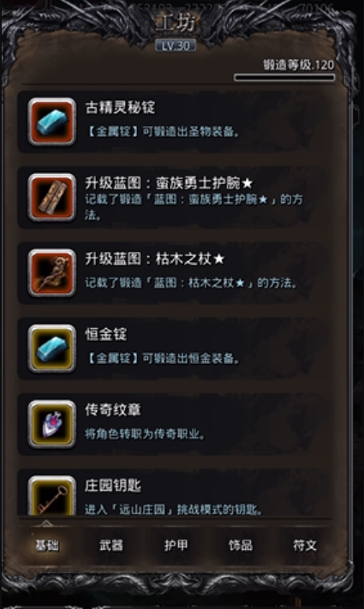
Task: Click the small arrow above 基础 tab
Action: click(x=46, y=523)
